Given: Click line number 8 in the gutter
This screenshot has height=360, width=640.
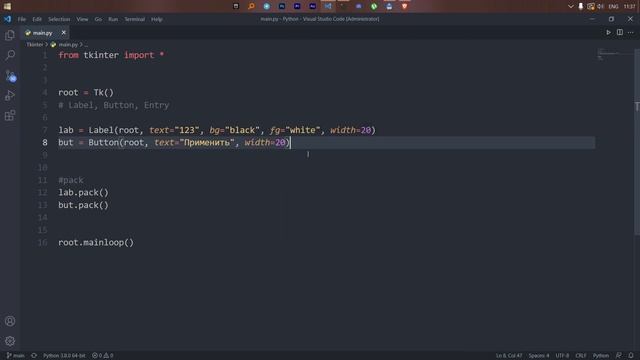Looking at the screenshot, I should tap(44, 142).
